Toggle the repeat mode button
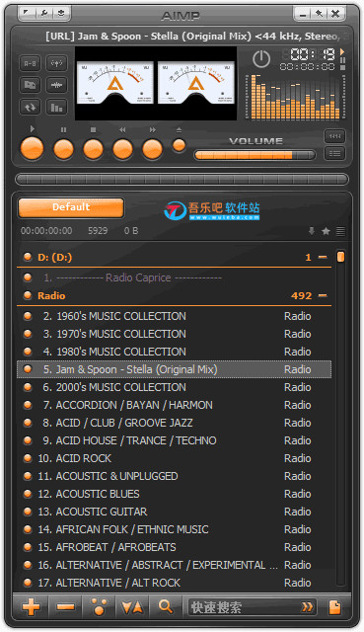 click(x=31, y=108)
